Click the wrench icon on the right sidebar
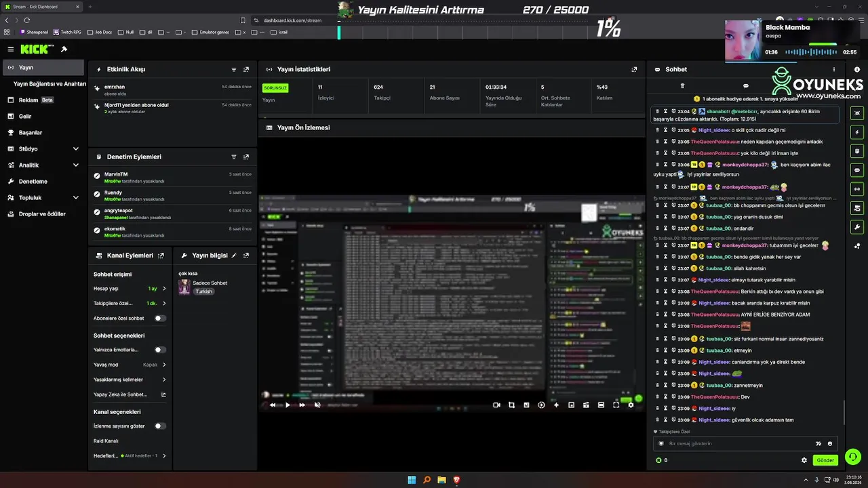868x488 pixels. point(857,227)
